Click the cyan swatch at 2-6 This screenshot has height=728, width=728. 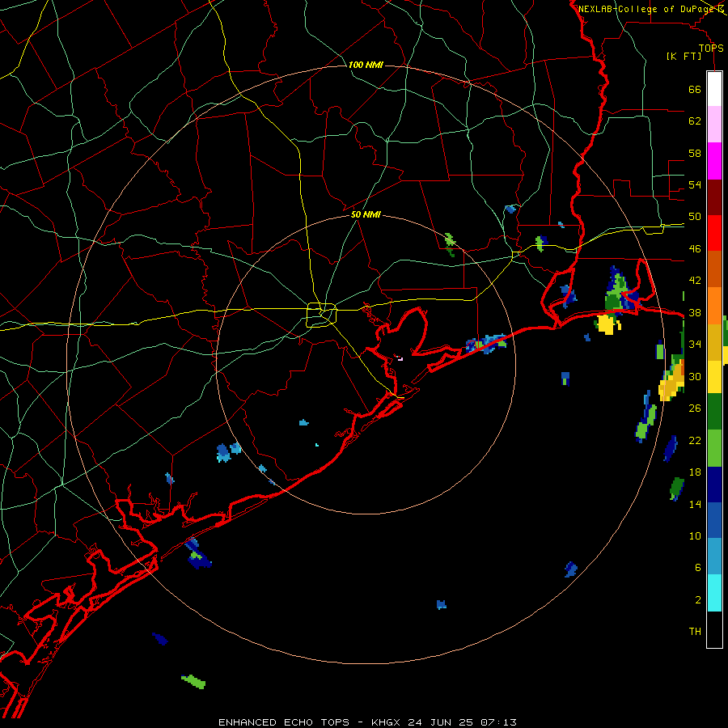tap(714, 593)
